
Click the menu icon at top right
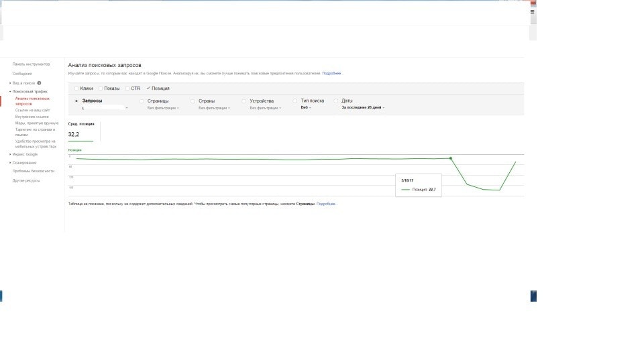click(x=533, y=12)
